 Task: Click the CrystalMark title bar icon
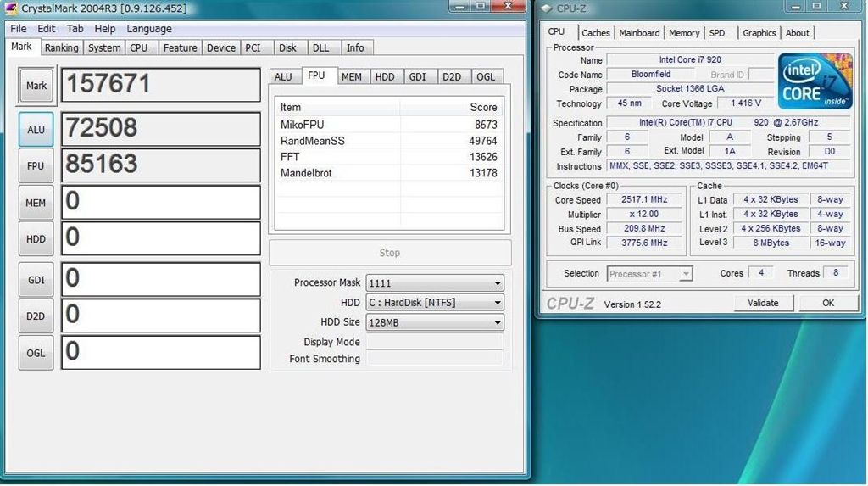(x=11, y=8)
